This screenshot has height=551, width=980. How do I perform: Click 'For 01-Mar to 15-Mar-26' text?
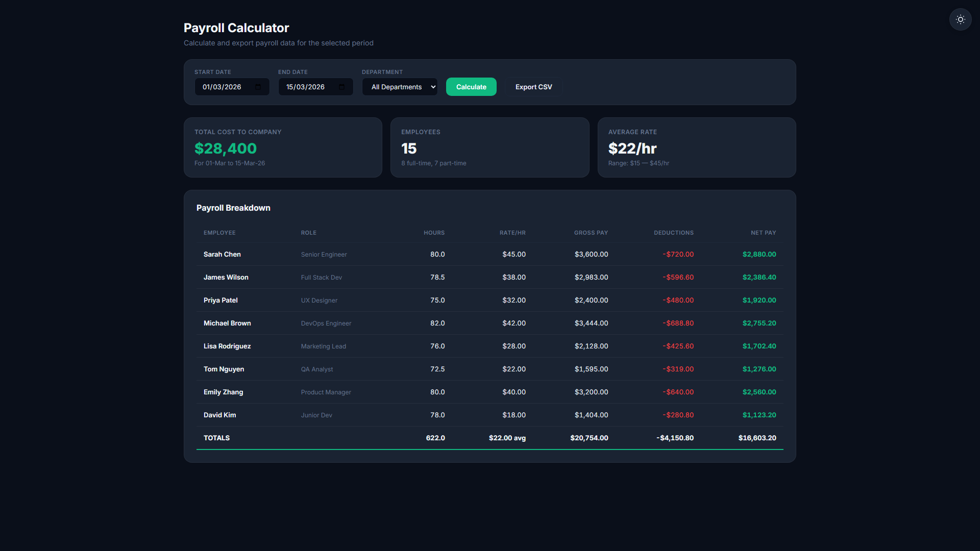coord(230,163)
